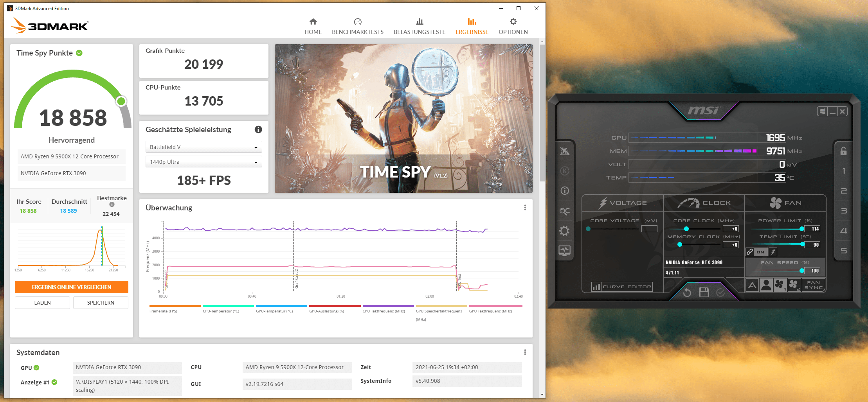Click the Temp Limit slider handle
868x402 pixels.
(x=803, y=244)
